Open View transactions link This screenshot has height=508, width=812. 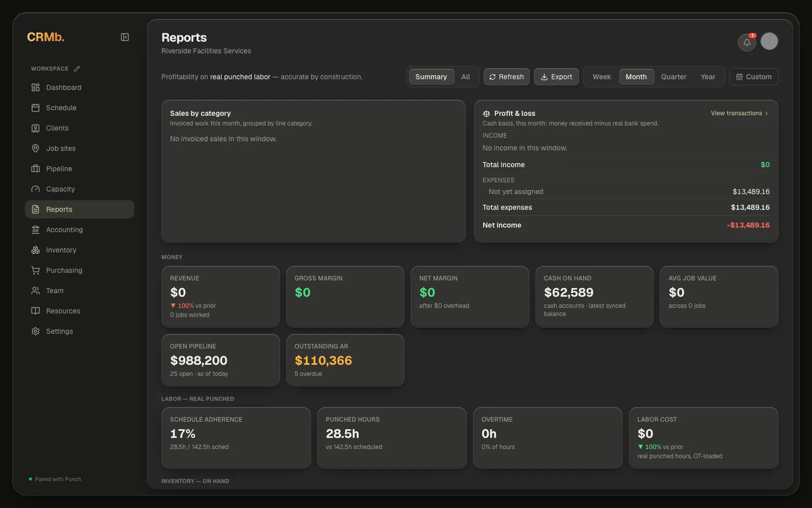click(739, 113)
